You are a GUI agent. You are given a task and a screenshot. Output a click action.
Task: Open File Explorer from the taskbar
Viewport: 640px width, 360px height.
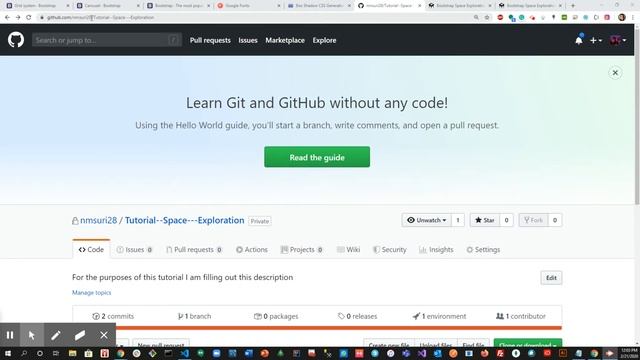coord(72,353)
